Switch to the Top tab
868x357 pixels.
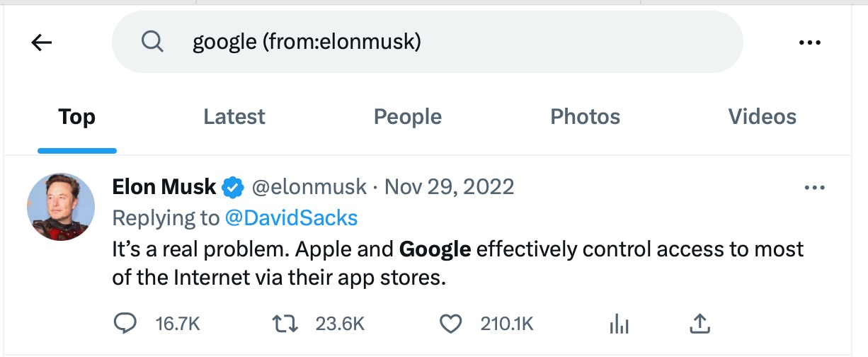tap(76, 117)
